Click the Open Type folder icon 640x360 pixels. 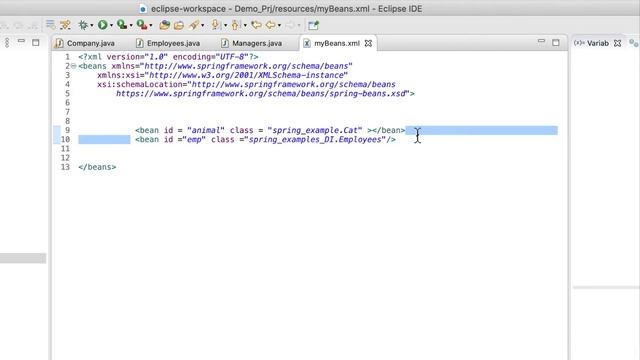pos(179,25)
